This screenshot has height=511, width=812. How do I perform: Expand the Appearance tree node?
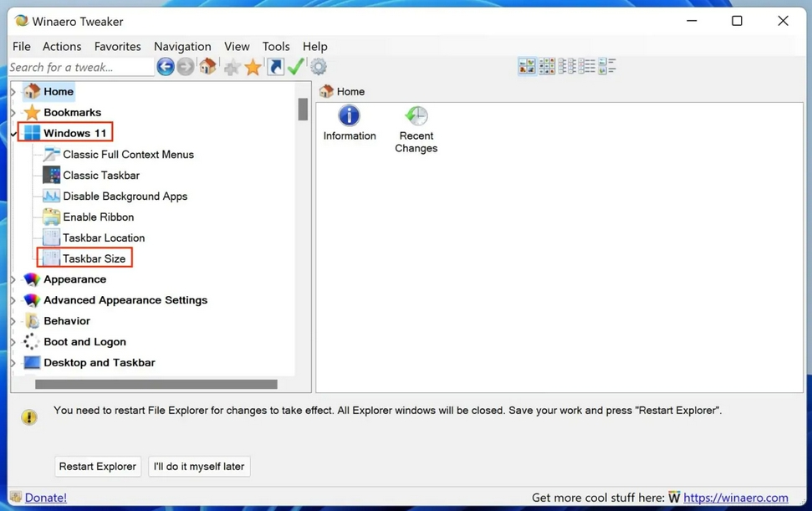(x=13, y=279)
